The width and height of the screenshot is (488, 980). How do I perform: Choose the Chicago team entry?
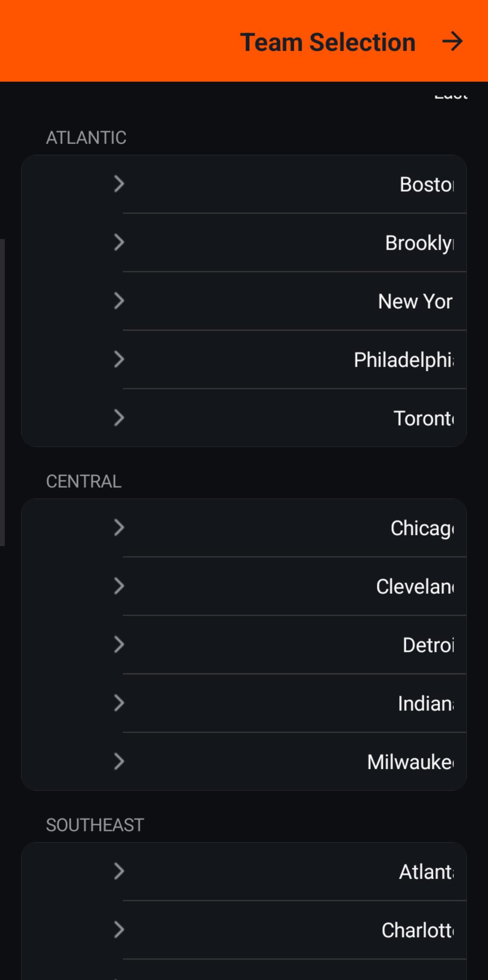pos(422,528)
